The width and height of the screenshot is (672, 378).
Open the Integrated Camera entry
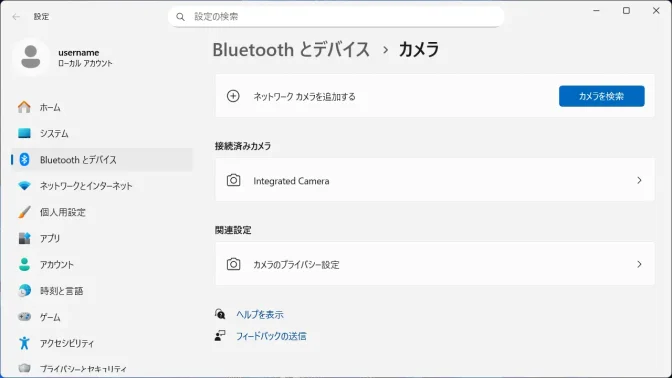[435, 180]
